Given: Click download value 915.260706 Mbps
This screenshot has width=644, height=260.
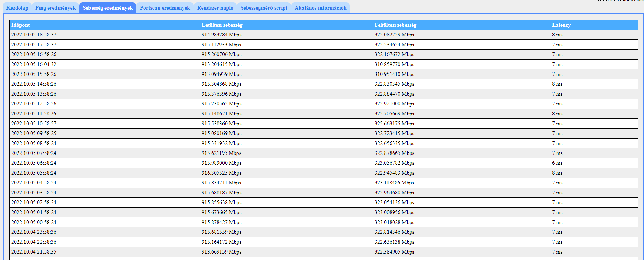Looking at the screenshot, I should pyautogui.click(x=221, y=54).
